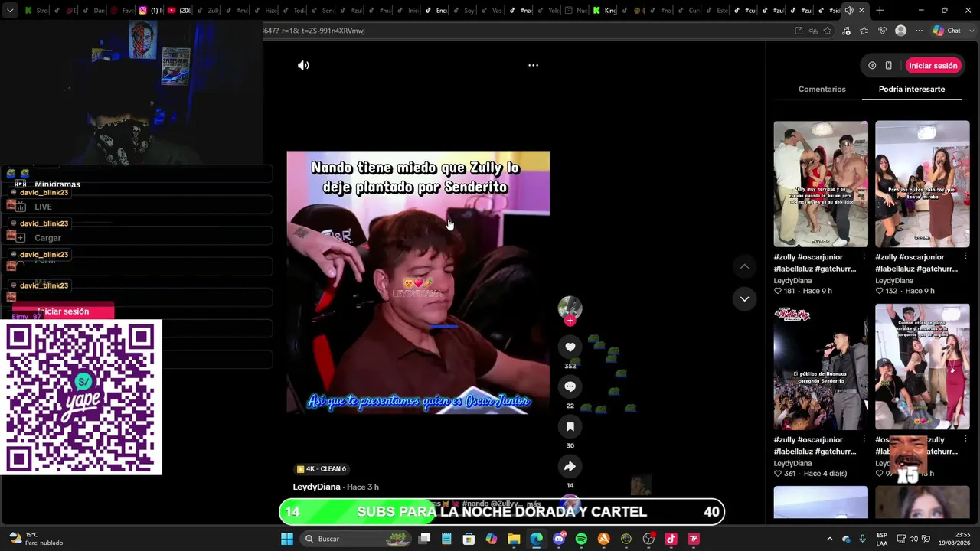Open Task View on the taskbar
The image size is (980, 551).
pos(424,539)
